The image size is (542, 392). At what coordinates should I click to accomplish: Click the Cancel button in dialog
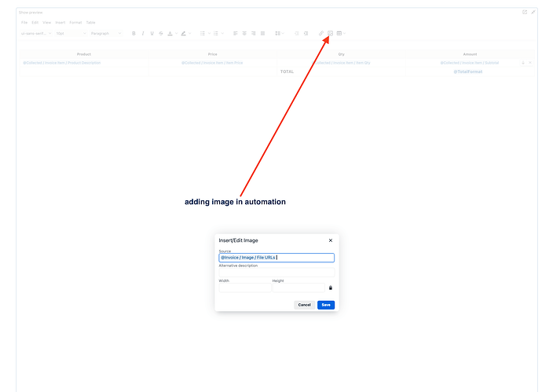point(304,305)
